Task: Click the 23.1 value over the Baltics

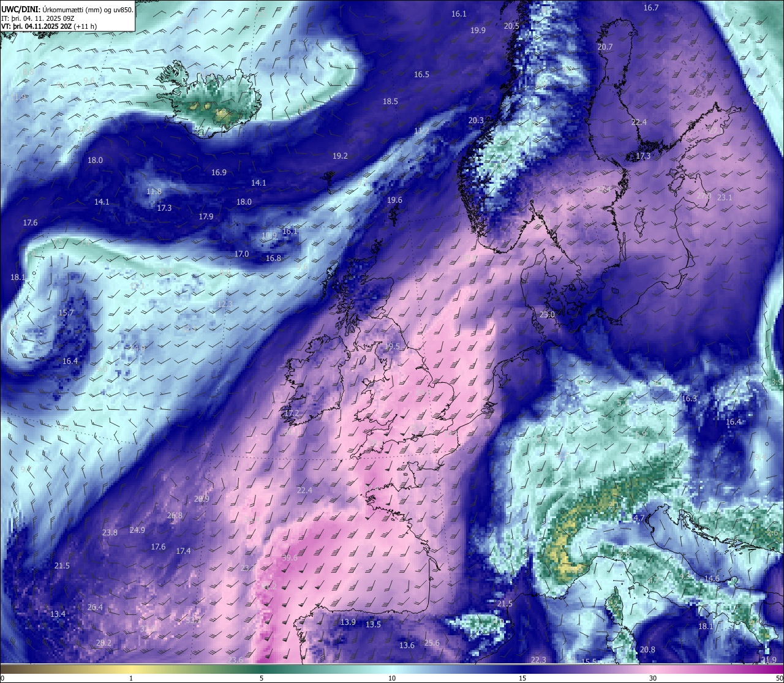Action: point(725,198)
